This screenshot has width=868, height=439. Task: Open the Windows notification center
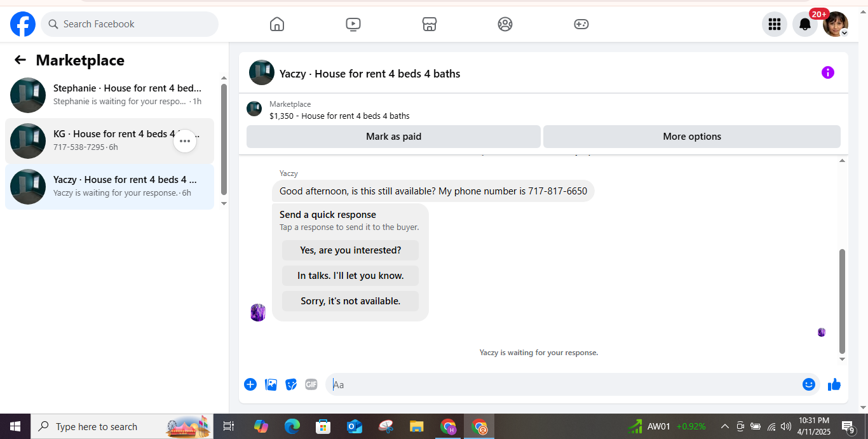[x=849, y=427]
